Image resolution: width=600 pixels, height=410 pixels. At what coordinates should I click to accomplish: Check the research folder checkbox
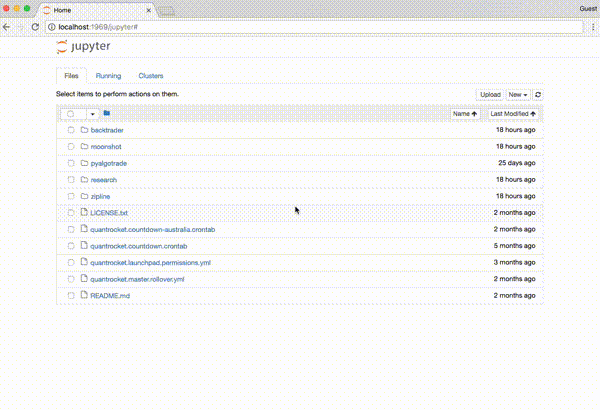coord(71,180)
